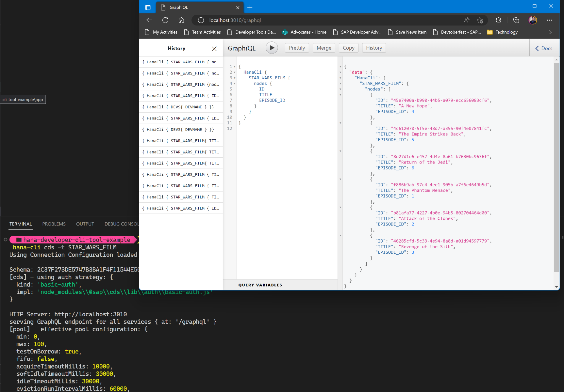Run the GraphiQL query with play button
This screenshot has height=392, width=564.
pyautogui.click(x=272, y=48)
